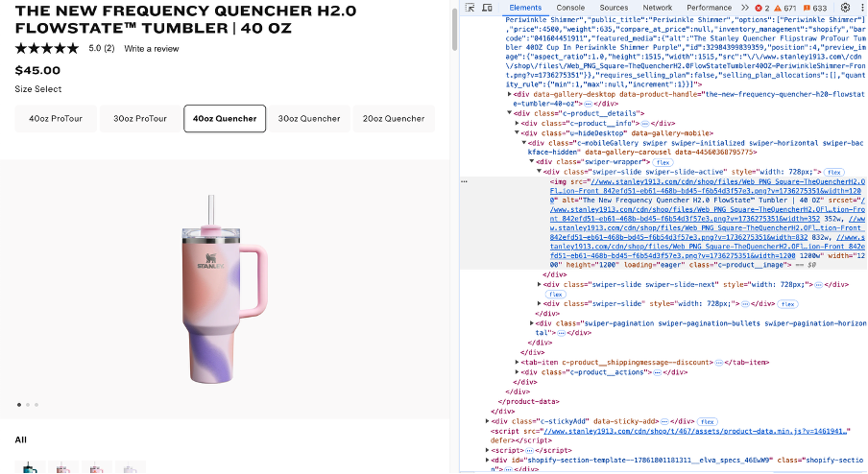Expand the data-gallery-desktop div node
Screen dimensions: 868x474
pos(509,94)
